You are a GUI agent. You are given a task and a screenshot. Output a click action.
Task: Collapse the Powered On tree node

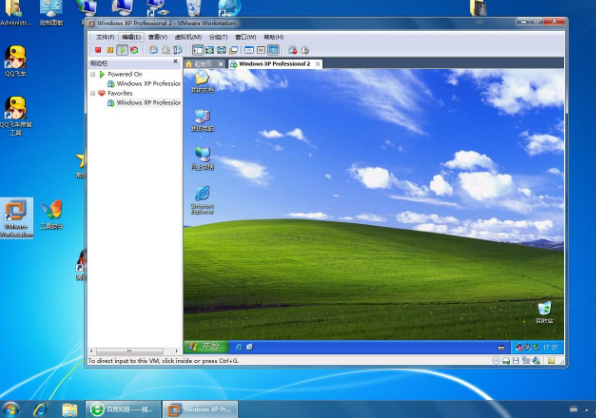(x=93, y=74)
